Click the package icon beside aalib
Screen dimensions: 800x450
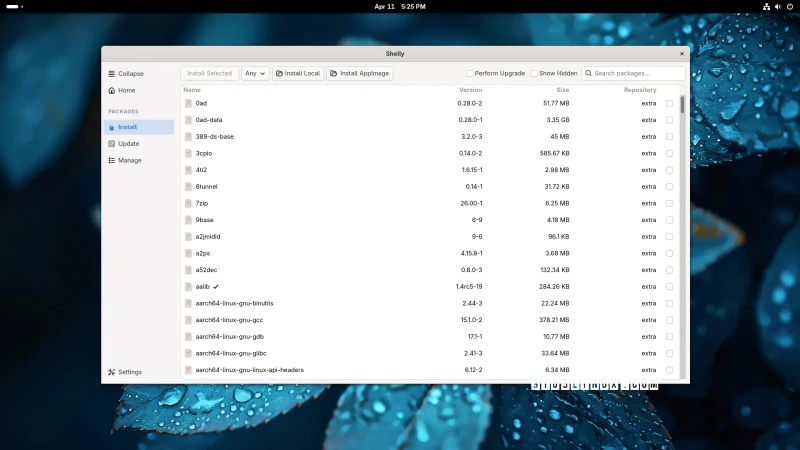(x=188, y=287)
